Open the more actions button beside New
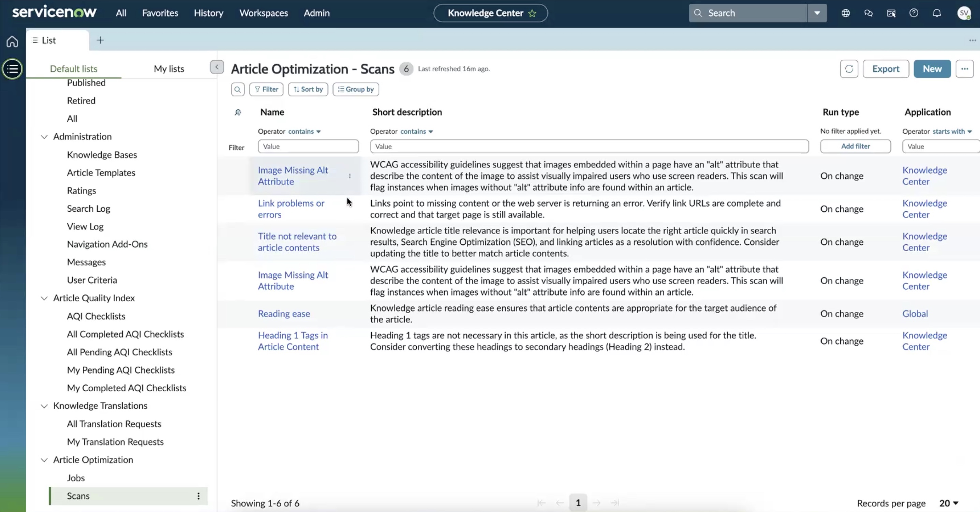980x512 pixels. tap(964, 69)
